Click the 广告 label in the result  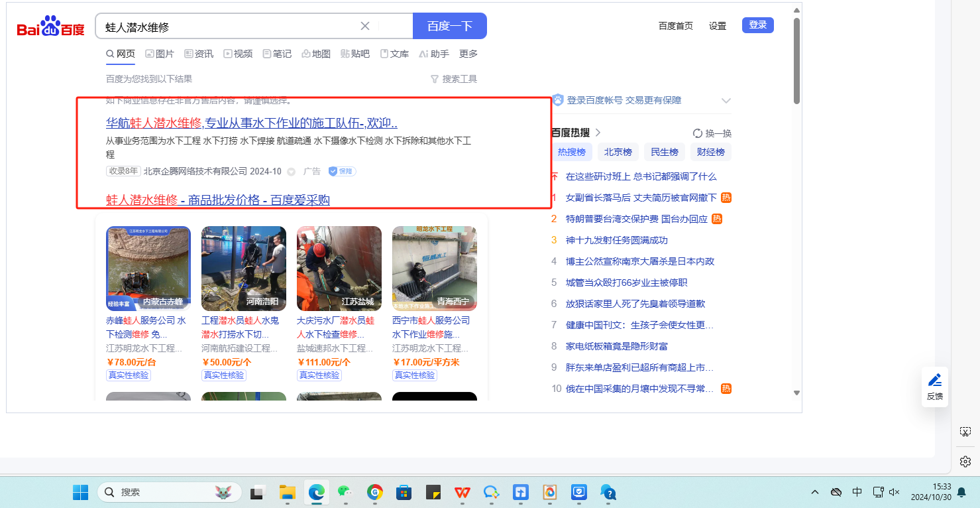pos(312,171)
